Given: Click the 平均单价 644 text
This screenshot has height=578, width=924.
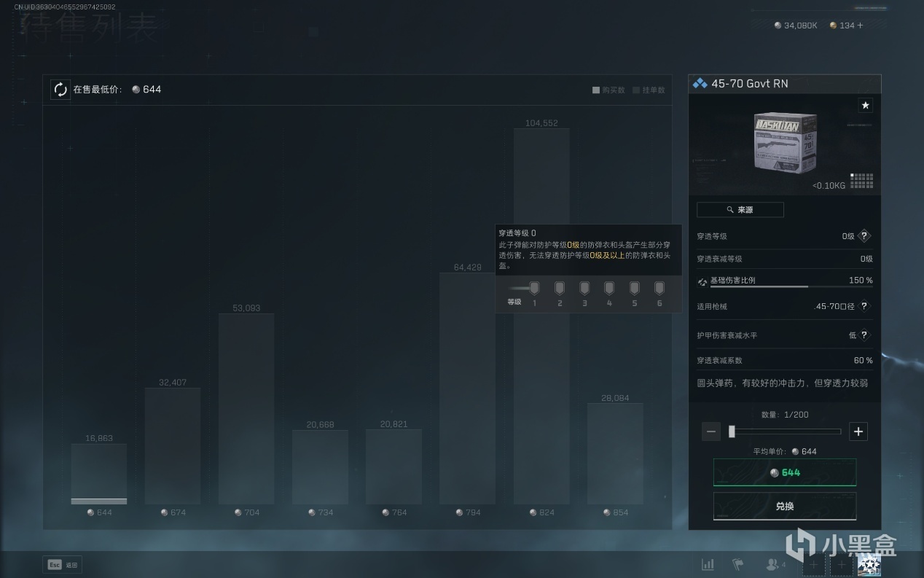Looking at the screenshot, I should (785, 451).
